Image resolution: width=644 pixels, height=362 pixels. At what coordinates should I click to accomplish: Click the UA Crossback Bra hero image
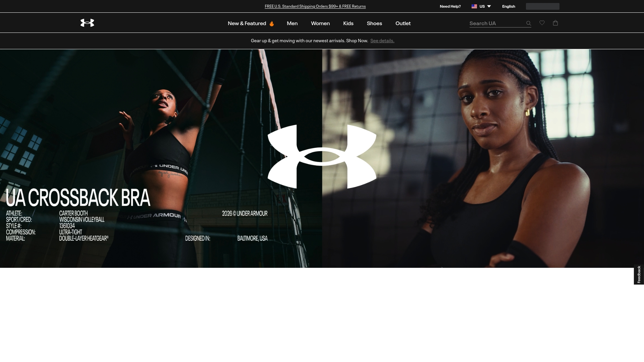pyautogui.click(x=161, y=158)
